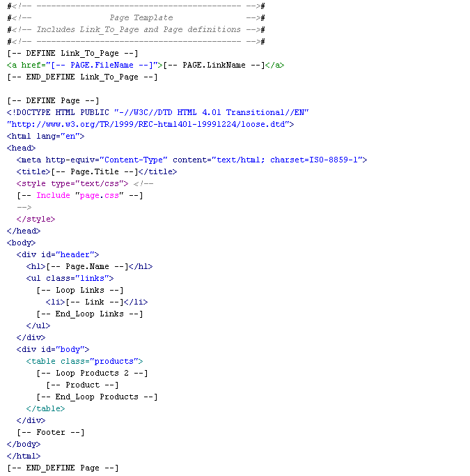Click the div id="header" tag
This screenshot has width=470, height=476.
click(58, 254)
